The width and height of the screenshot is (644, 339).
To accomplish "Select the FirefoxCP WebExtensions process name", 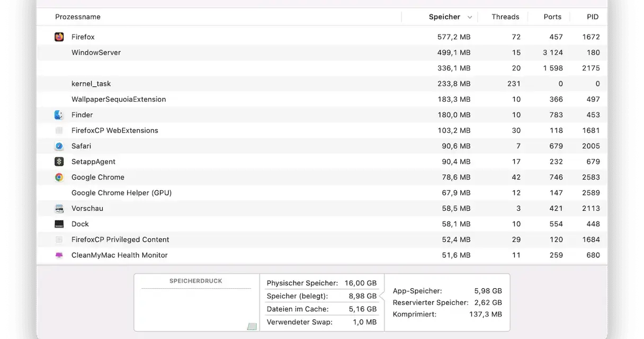I will pyautogui.click(x=115, y=130).
